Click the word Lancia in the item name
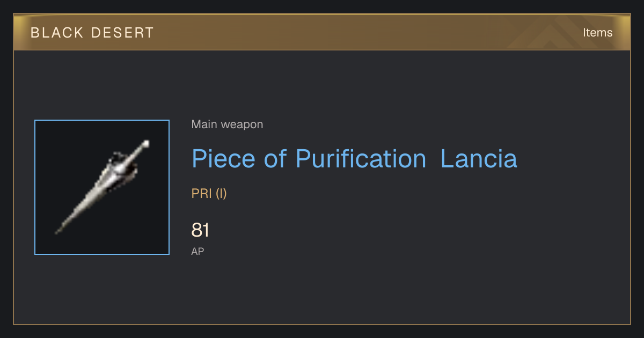This screenshot has width=644, height=338. coord(479,159)
